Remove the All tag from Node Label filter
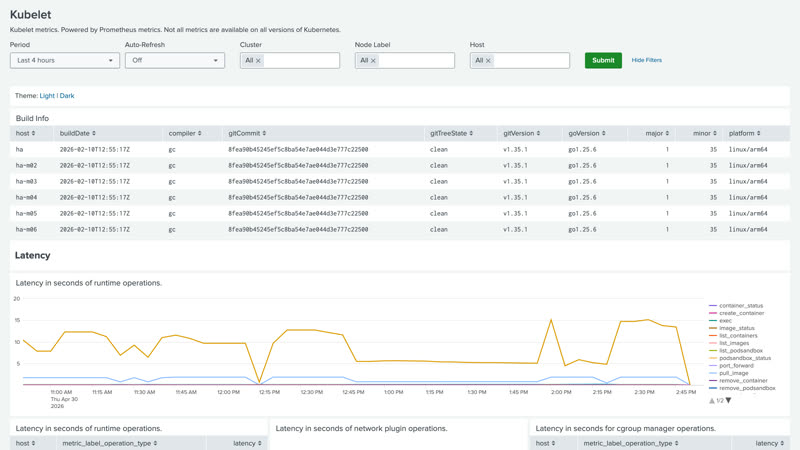This screenshot has width=800, height=450. click(373, 61)
